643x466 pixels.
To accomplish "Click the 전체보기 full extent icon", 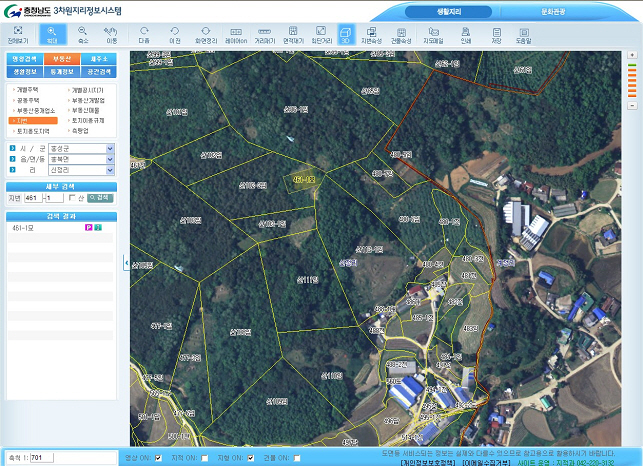I will click(x=17, y=35).
